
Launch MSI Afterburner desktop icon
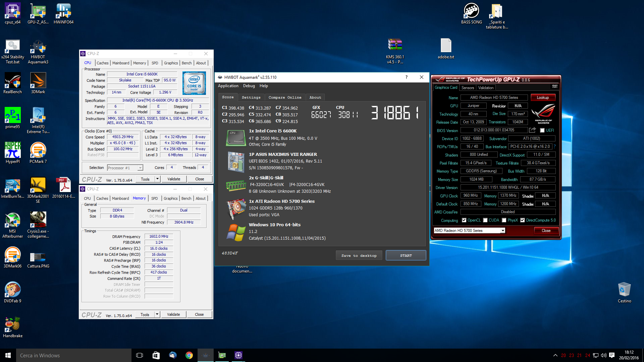pyautogui.click(x=13, y=225)
